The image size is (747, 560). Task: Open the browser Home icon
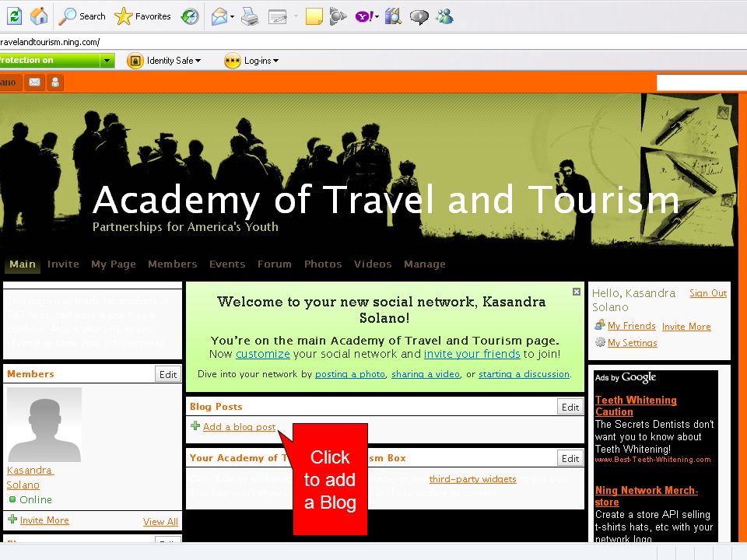[x=39, y=16]
